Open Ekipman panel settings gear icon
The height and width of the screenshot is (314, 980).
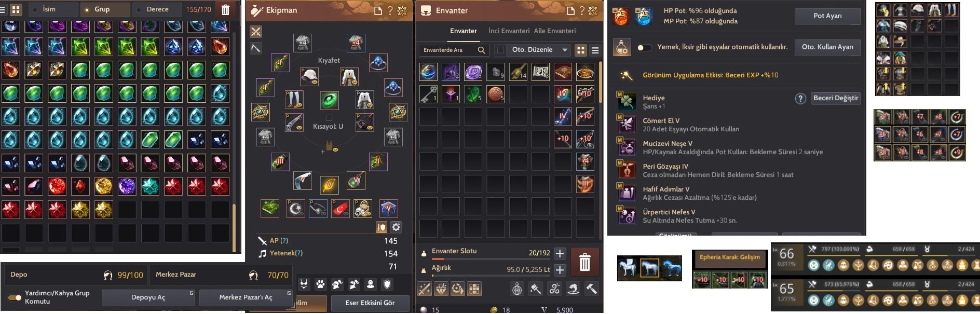pyautogui.click(x=396, y=227)
